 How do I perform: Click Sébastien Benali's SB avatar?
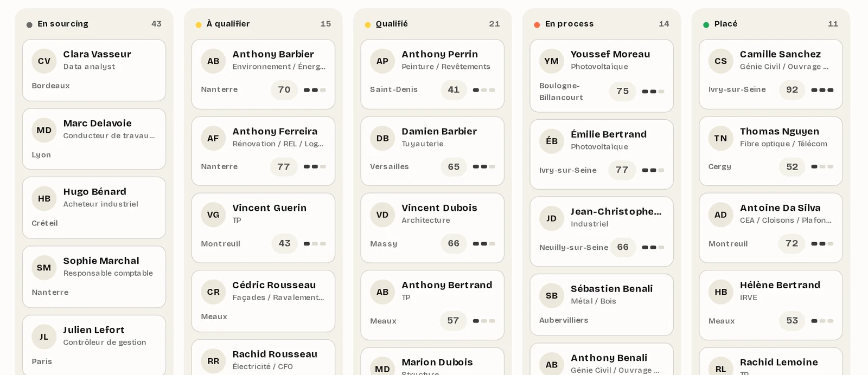(x=552, y=296)
